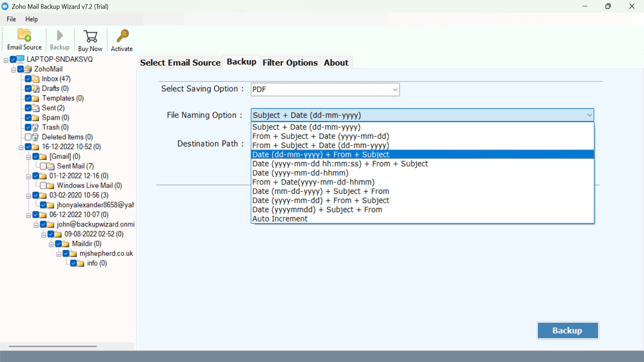Collapse the [Gmail] folder node
The image size is (644, 362).
pyautogui.click(x=29, y=156)
